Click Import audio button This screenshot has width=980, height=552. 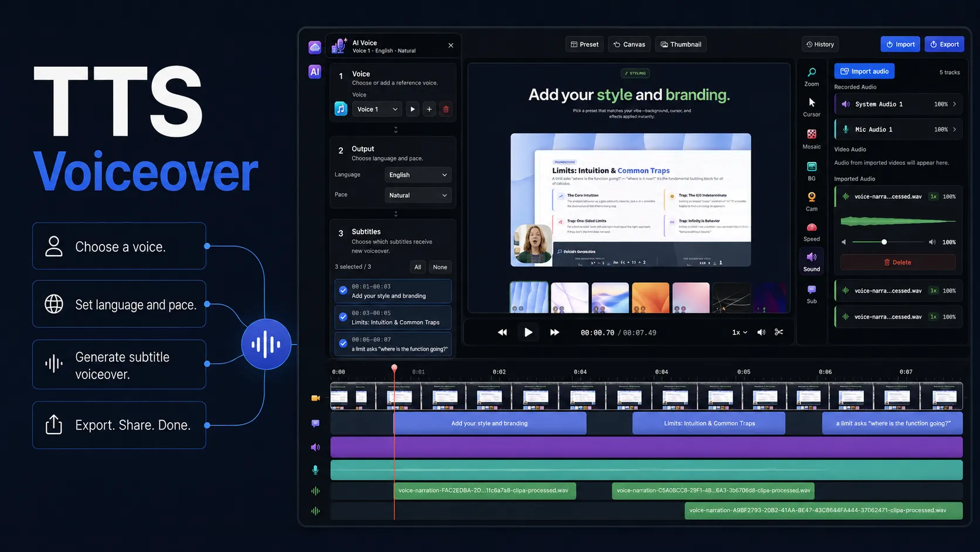864,72
